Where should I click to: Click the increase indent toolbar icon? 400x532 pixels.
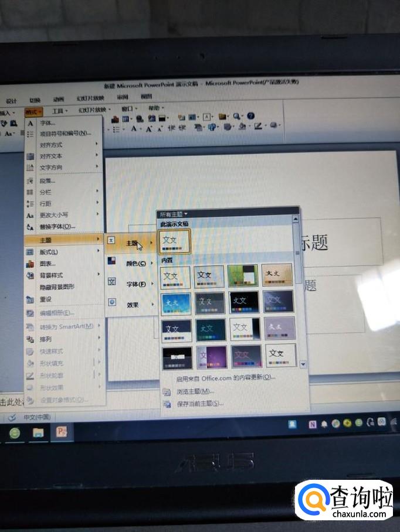tap(182, 128)
